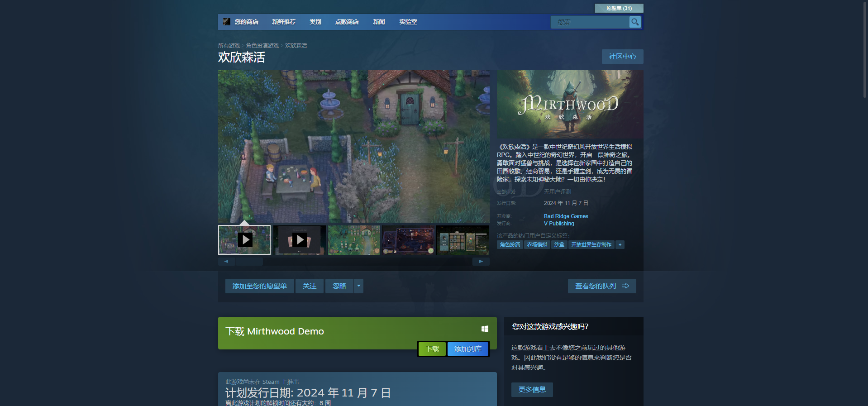This screenshot has height=406, width=868.
Task: Click the left scroll arrow under thumbnails
Action: click(x=226, y=261)
